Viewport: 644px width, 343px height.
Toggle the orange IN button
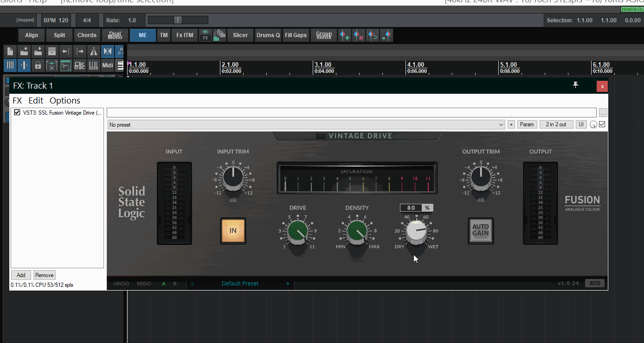click(x=233, y=231)
